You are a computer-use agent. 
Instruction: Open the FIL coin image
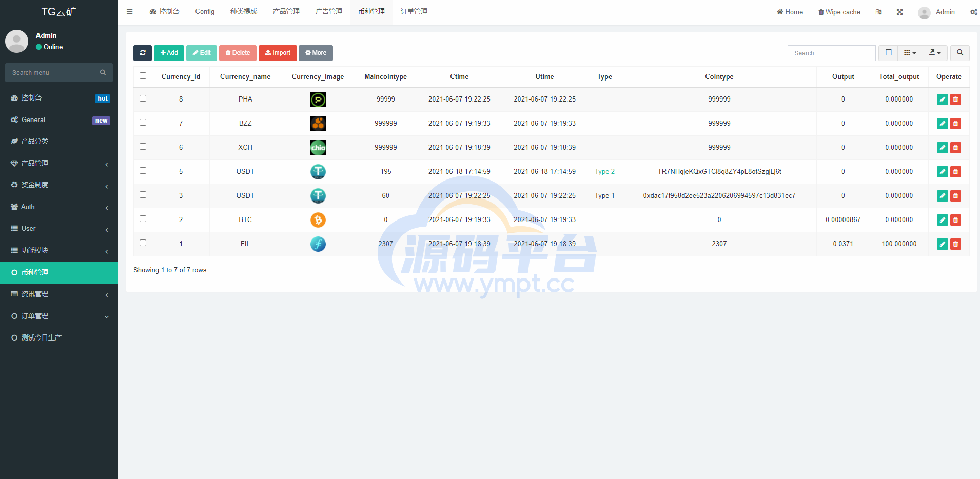click(x=318, y=244)
